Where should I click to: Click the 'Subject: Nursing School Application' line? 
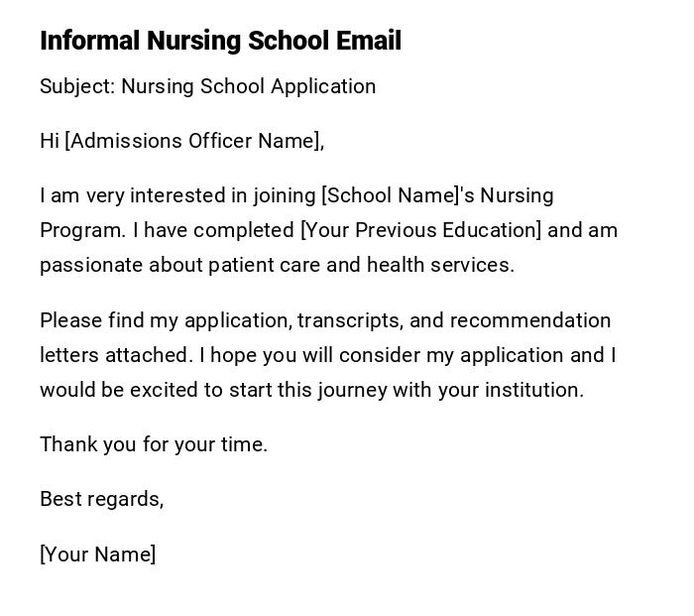(207, 86)
